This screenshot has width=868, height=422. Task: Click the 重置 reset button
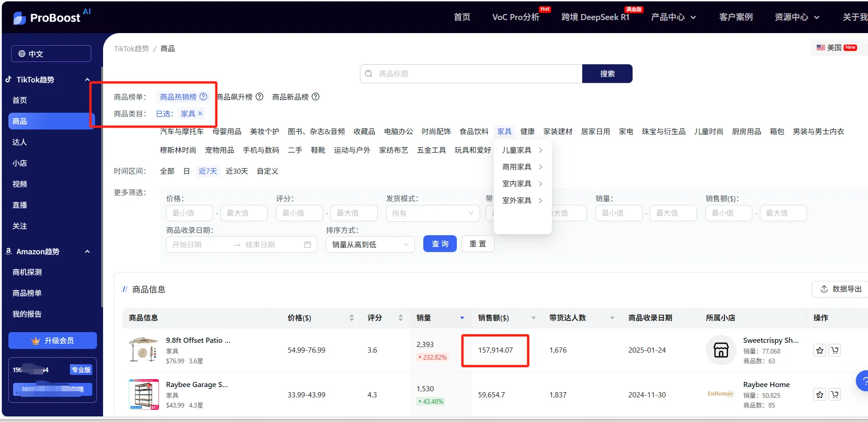477,243
